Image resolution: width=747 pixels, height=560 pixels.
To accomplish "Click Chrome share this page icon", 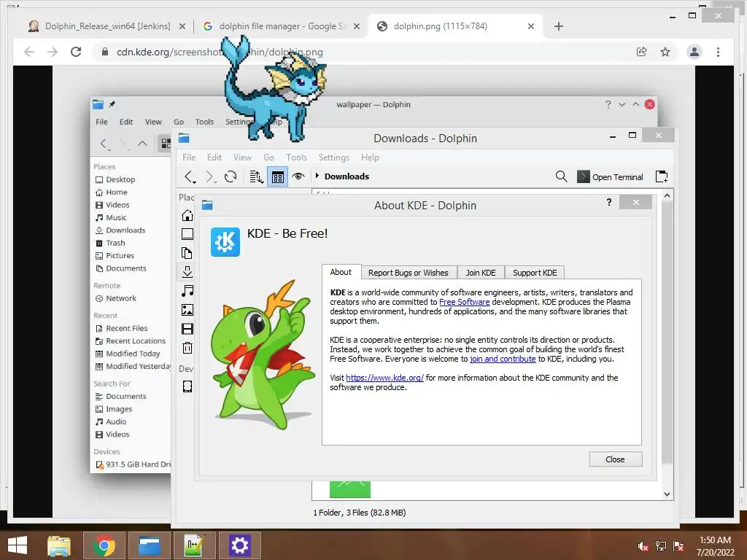I will (642, 52).
